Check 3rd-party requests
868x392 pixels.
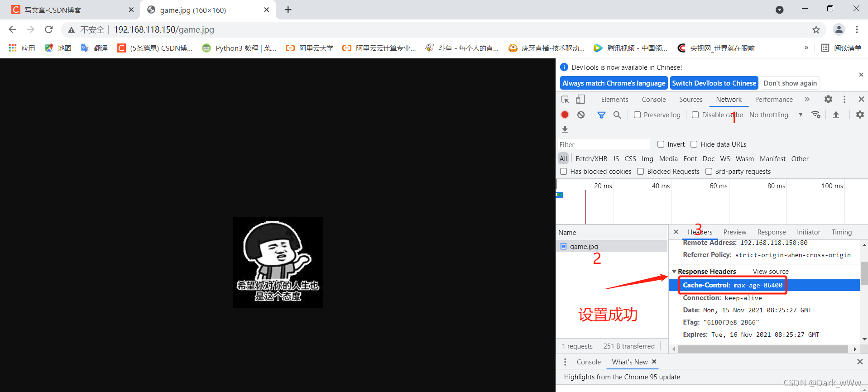[x=709, y=172]
